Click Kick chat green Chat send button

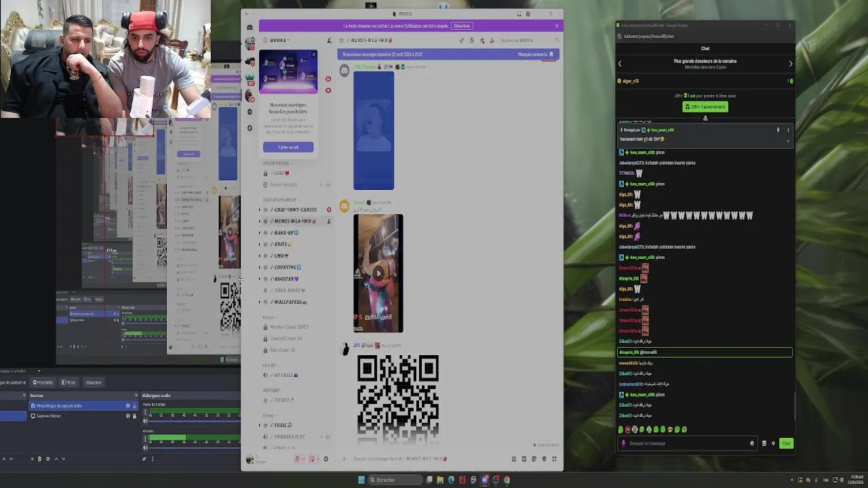coord(786,443)
